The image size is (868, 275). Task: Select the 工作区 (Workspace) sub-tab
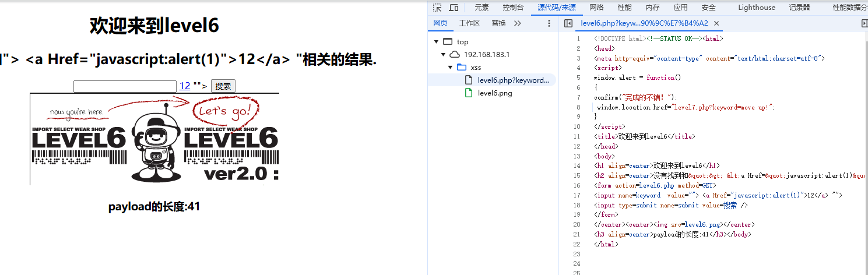click(x=469, y=23)
